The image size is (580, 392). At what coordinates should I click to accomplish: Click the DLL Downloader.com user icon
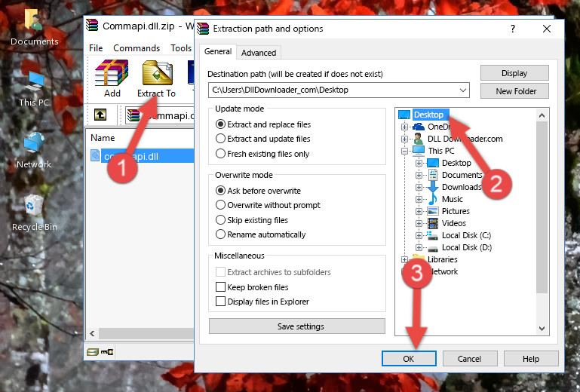[419, 139]
